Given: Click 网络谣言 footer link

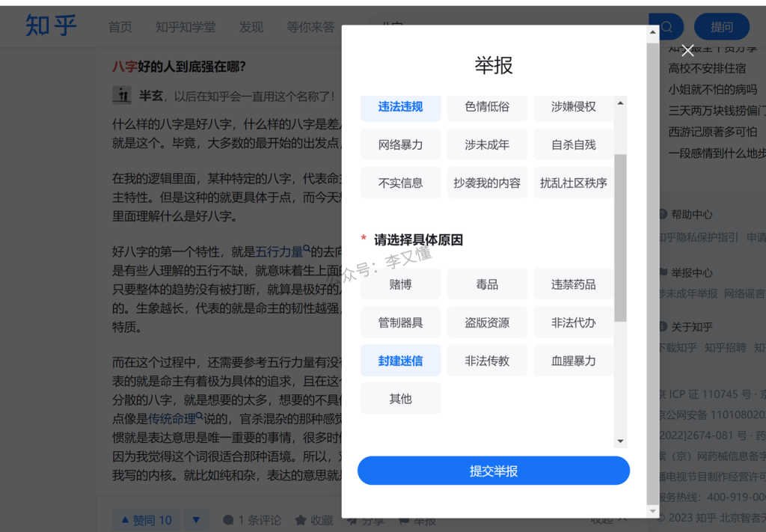Looking at the screenshot, I should click(744, 293).
